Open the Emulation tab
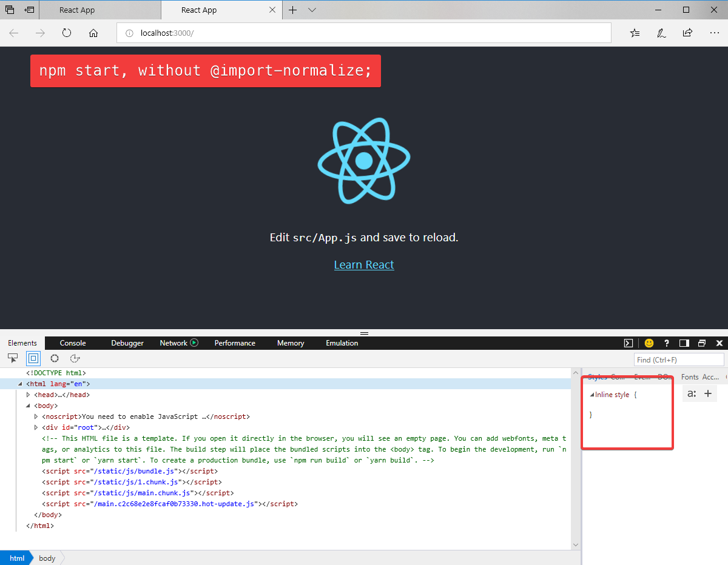The width and height of the screenshot is (728, 565). click(342, 343)
